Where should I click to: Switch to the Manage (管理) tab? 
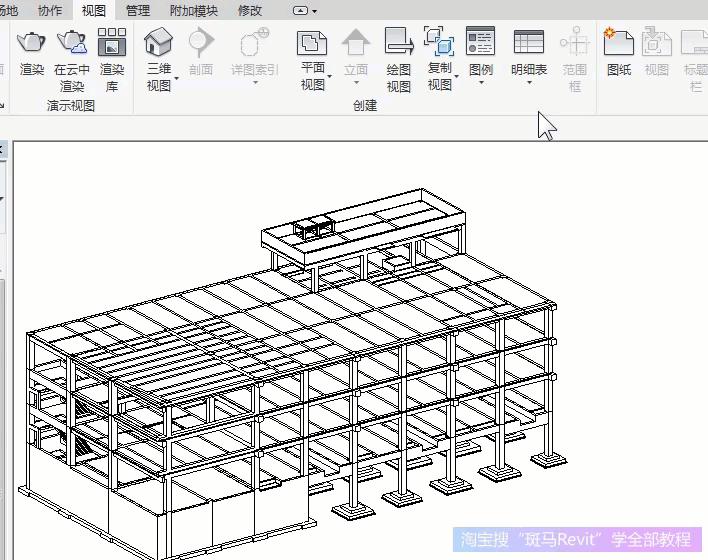(138, 10)
